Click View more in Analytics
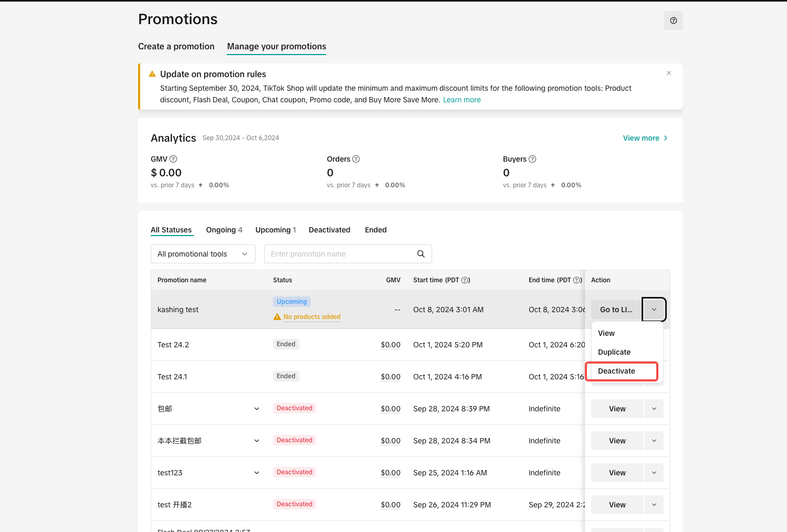The width and height of the screenshot is (787, 532). coord(645,138)
